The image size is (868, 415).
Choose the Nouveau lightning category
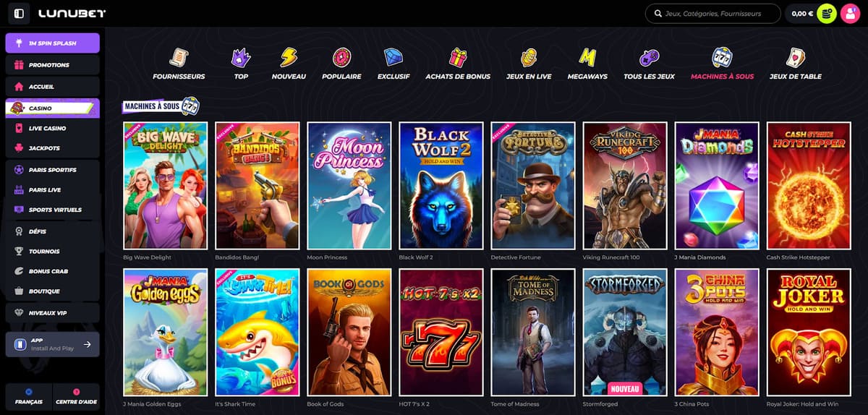click(289, 58)
